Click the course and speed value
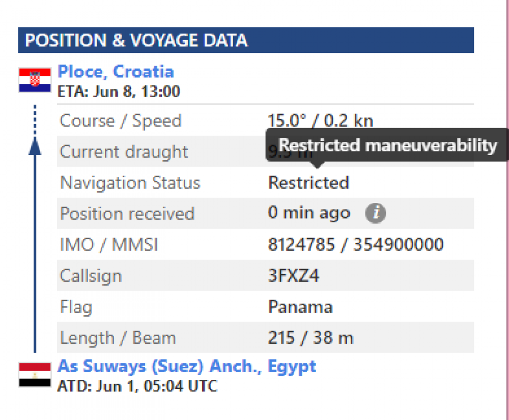The width and height of the screenshot is (509, 420). (320, 121)
